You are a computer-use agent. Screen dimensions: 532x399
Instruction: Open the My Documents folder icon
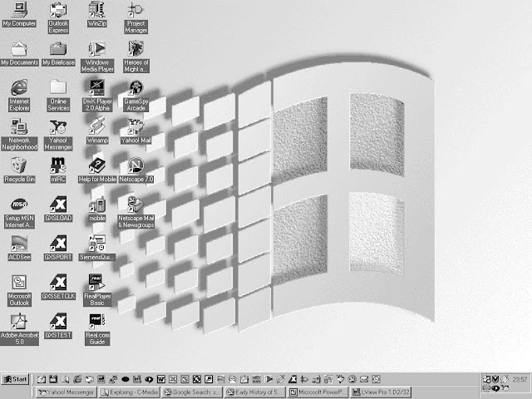click(x=19, y=53)
